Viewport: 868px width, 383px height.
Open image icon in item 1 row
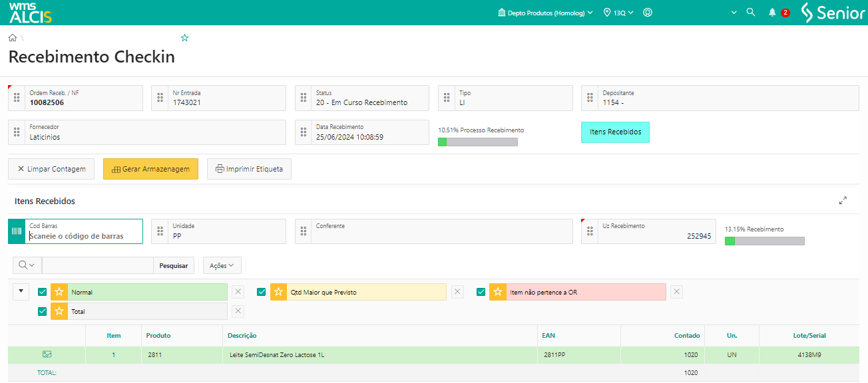tap(47, 354)
